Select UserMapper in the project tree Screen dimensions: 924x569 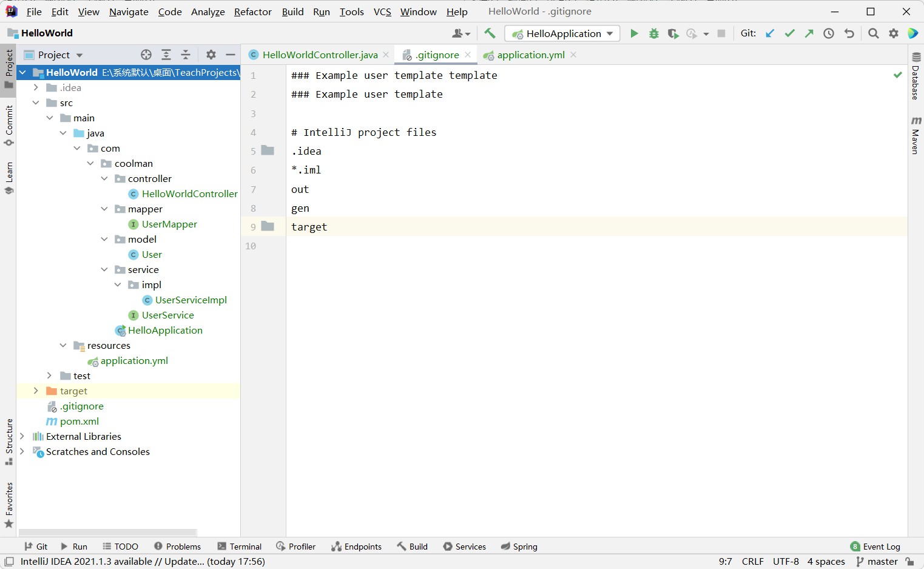click(x=169, y=224)
